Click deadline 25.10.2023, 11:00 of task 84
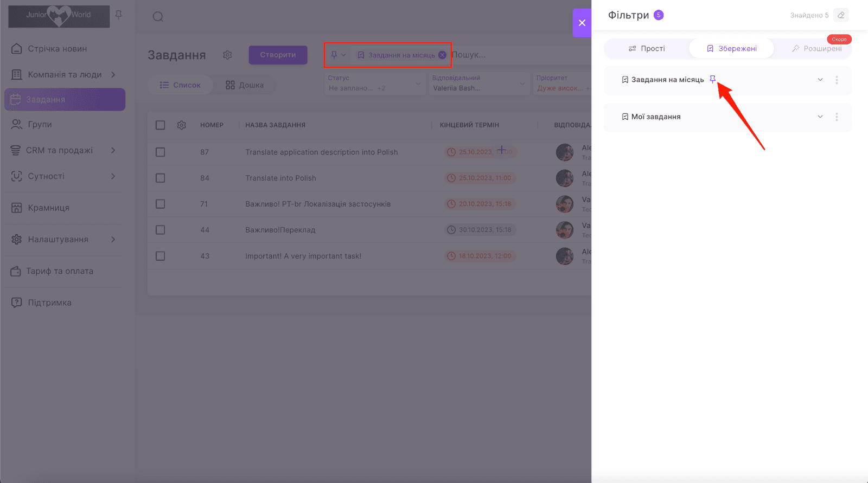 480,178
